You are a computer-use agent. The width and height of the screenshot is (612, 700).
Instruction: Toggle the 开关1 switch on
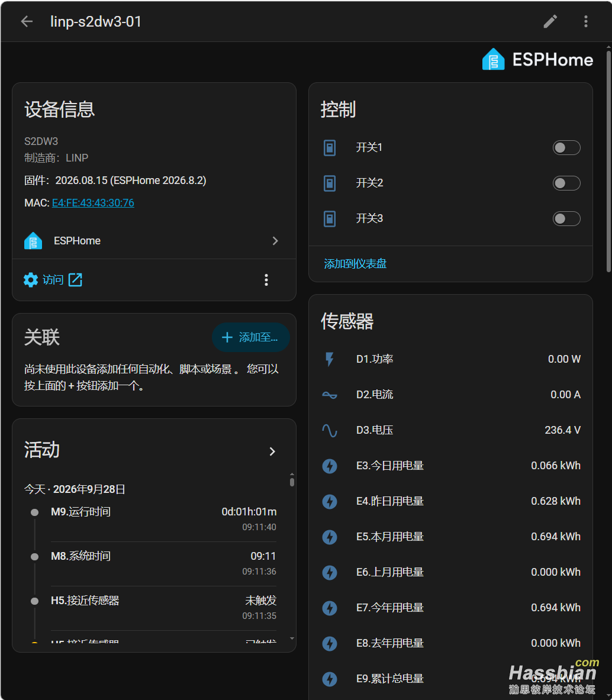[566, 148]
